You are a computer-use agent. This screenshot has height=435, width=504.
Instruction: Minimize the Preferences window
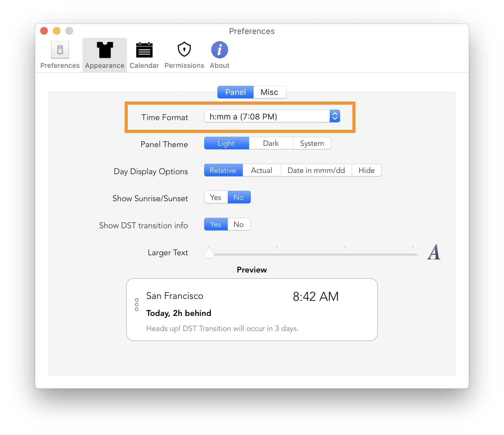57,31
